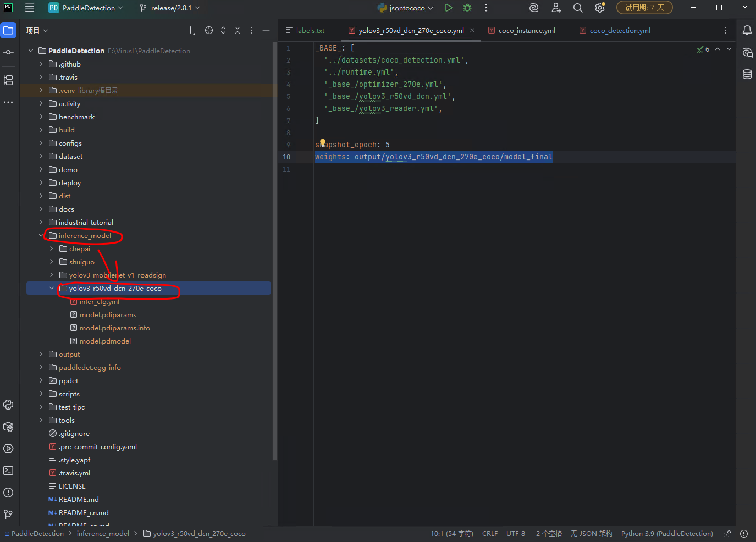Viewport: 756px width, 542px height.
Task: Switch to the coco_instance.yml tab
Action: coord(522,31)
